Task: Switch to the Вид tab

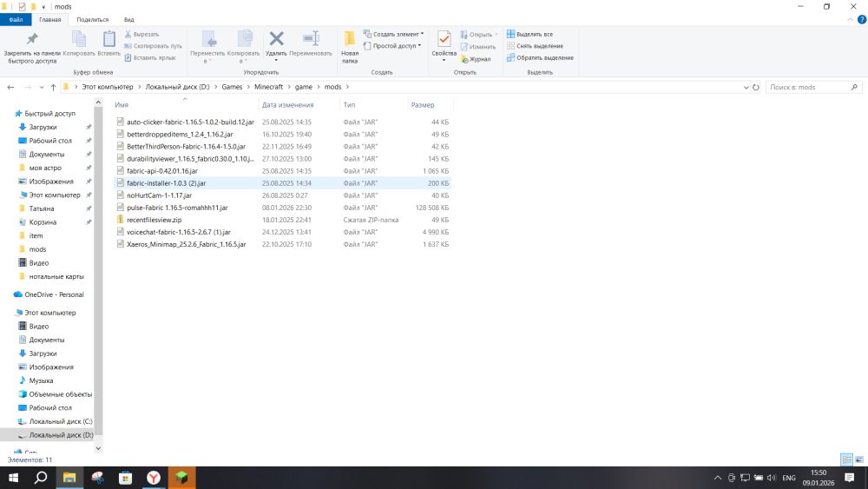Action: [129, 19]
